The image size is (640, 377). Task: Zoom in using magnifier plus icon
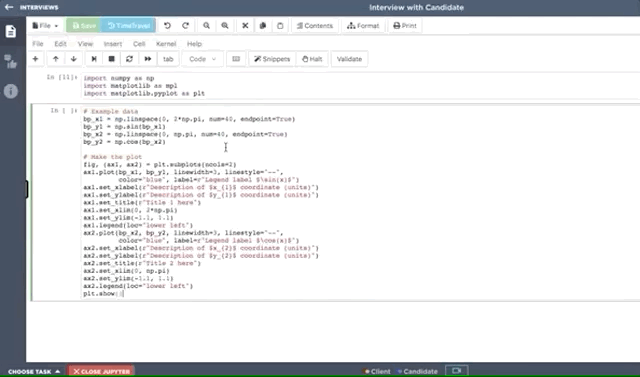[225, 26]
